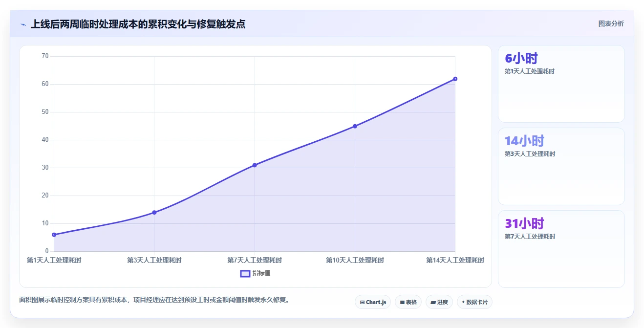
Task: Click the data point for 第14天人工处理耗时
Action: click(x=455, y=79)
